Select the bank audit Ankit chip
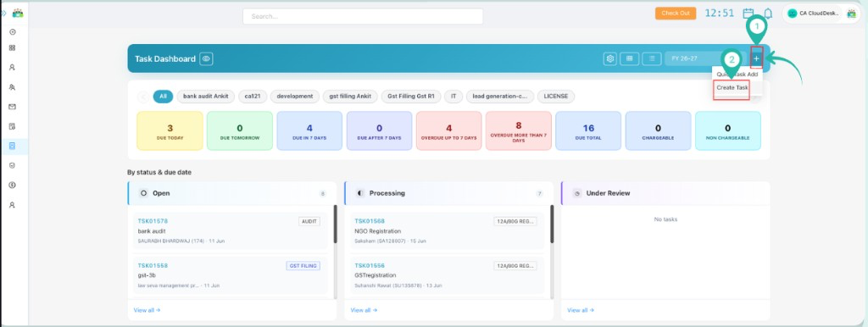 [x=206, y=97]
